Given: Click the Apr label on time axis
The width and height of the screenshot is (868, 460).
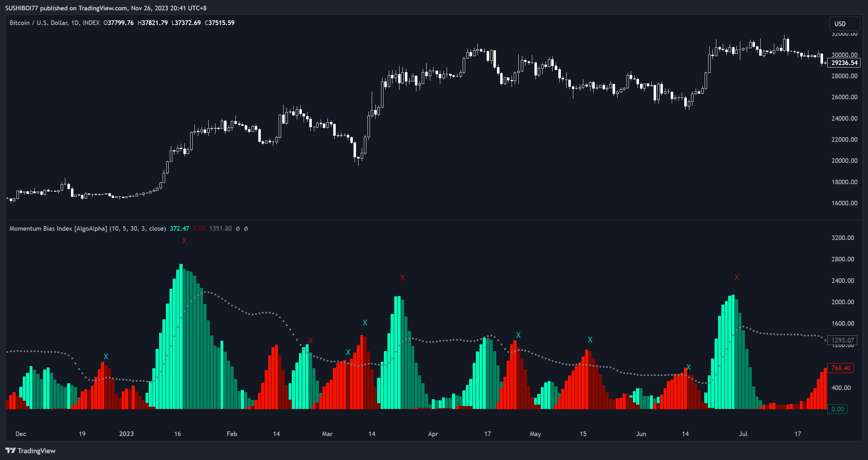Looking at the screenshot, I should [433, 434].
